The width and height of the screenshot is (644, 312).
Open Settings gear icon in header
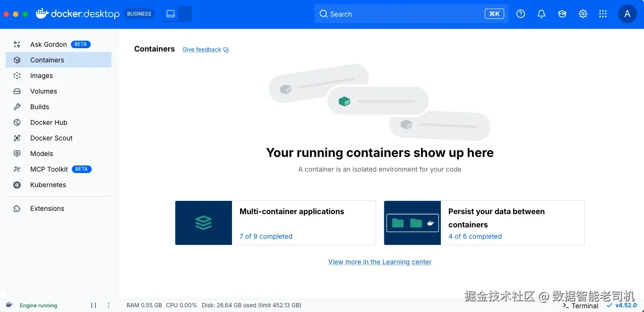click(583, 14)
